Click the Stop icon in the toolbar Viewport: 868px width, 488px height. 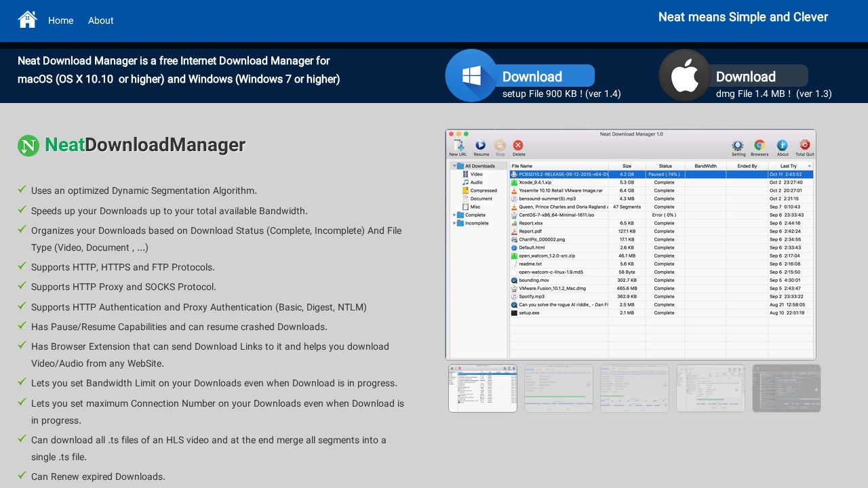pyautogui.click(x=500, y=145)
